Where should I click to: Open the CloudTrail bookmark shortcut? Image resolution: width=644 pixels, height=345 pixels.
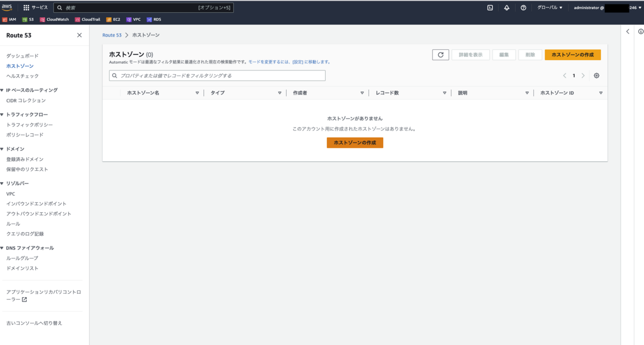87,19
